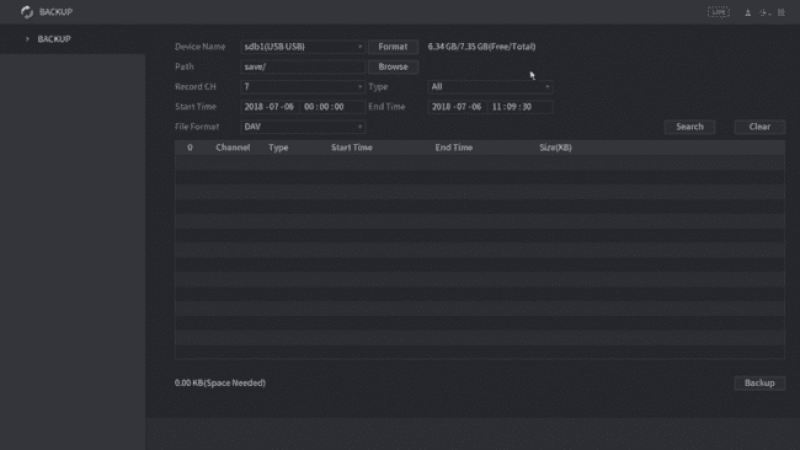Click the Search button
Viewport: 800px width, 450px height.
pyautogui.click(x=689, y=127)
